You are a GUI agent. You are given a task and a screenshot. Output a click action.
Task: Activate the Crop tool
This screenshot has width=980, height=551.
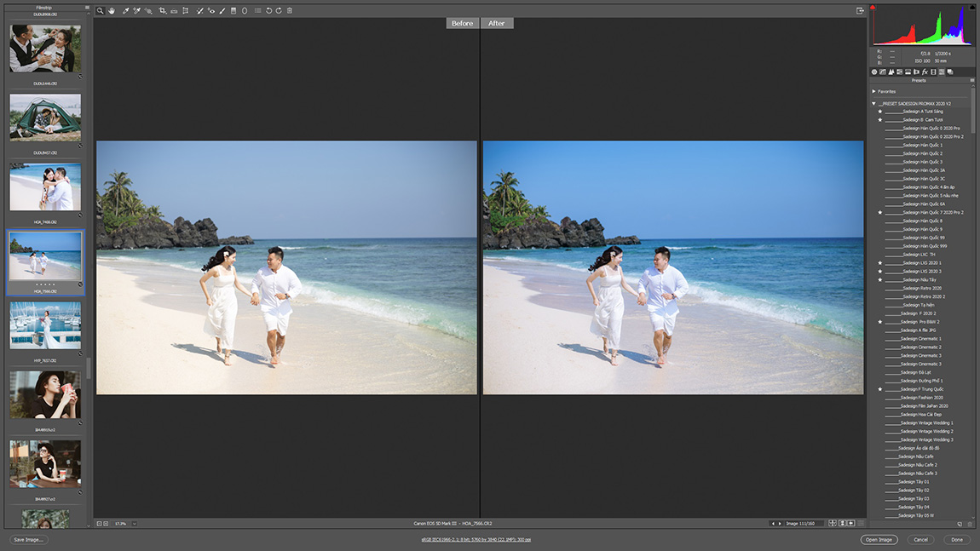tap(163, 11)
